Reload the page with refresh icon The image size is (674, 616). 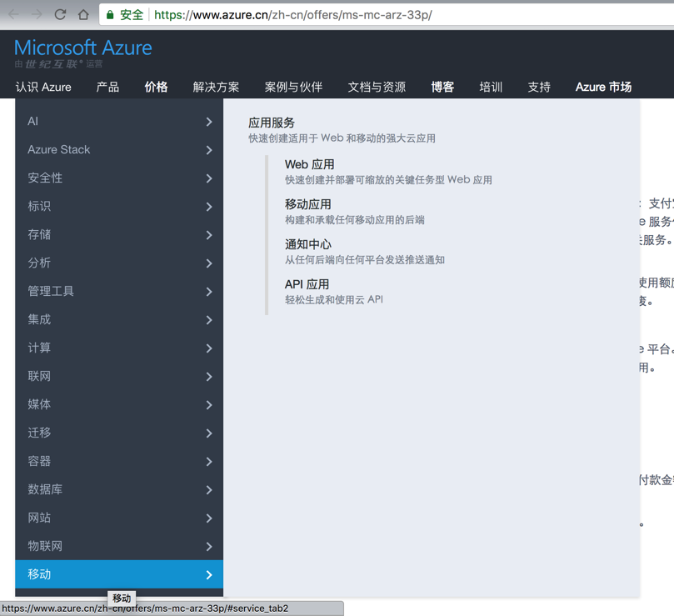coord(60,15)
